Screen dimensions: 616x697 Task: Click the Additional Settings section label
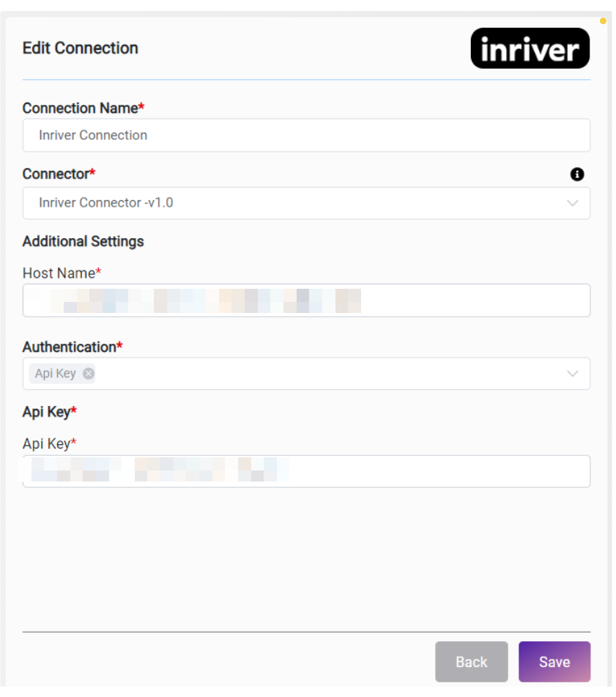[83, 241]
